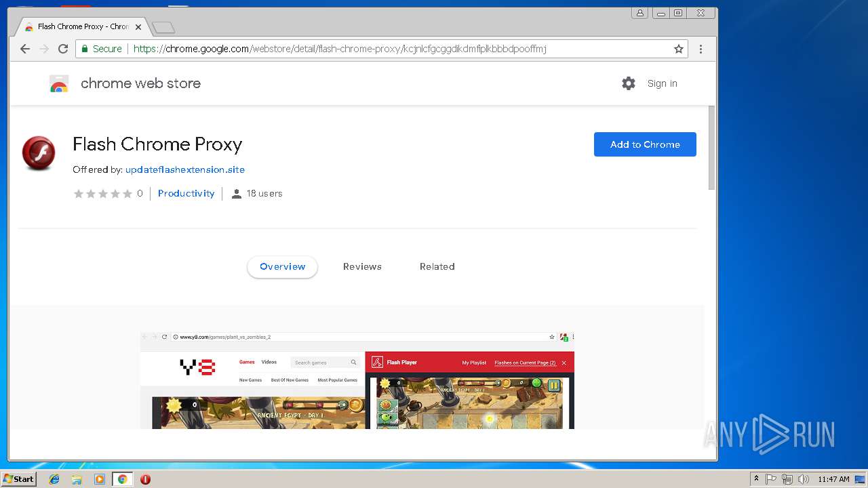The image size is (868, 488).
Task: Open File Explorer from the taskbar
Action: pos(77,479)
